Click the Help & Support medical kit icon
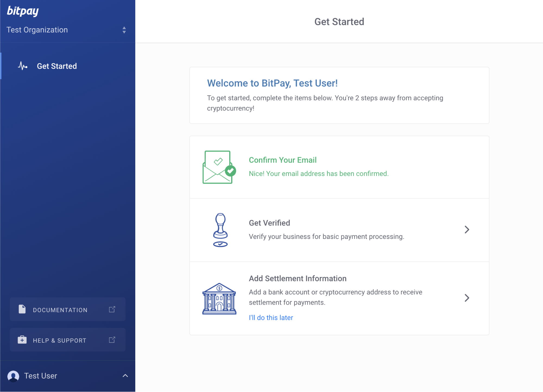543x392 pixels. [x=22, y=340]
